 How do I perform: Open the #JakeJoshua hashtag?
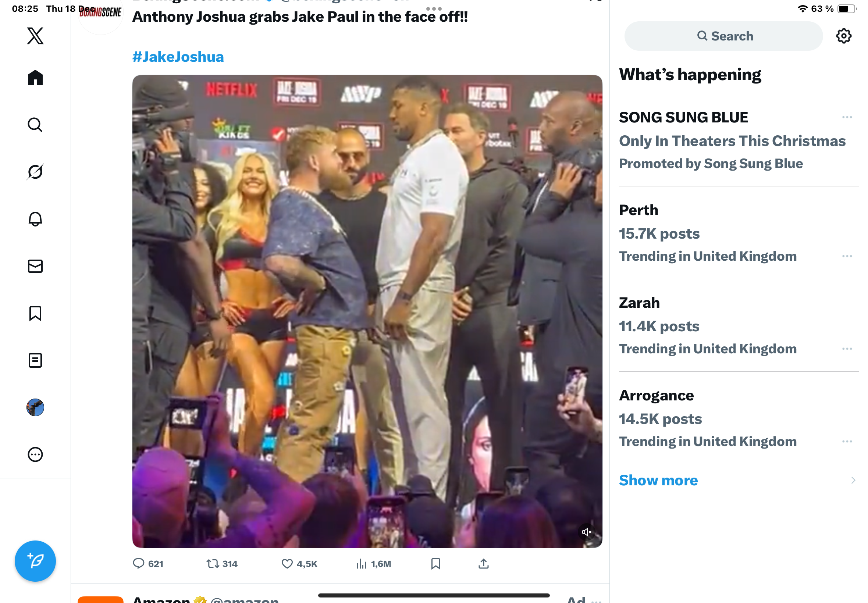[178, 57]
